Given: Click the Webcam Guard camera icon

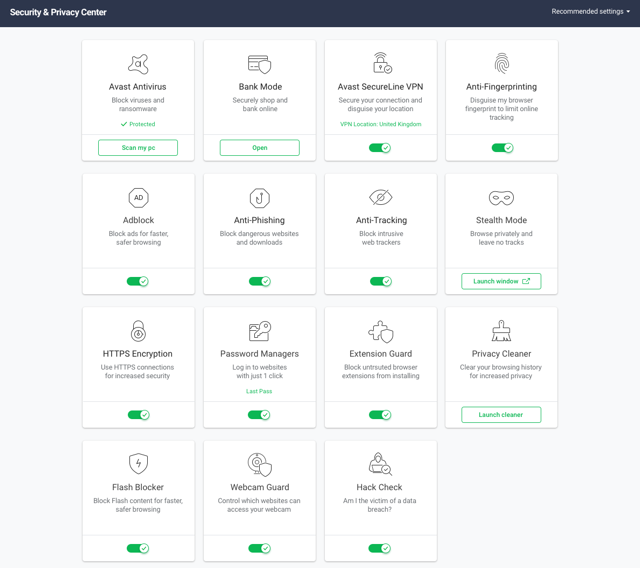Looking at the screenshot, I should (260, 464).
